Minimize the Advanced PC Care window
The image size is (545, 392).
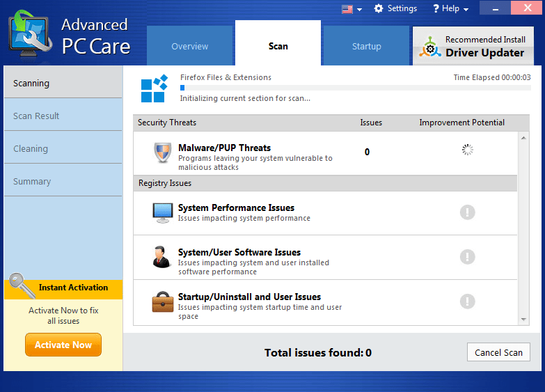[x=496, y=8]
